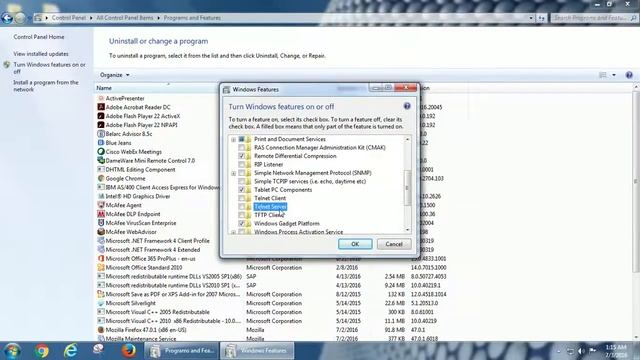Launch Internet Explorer from the taskbar

71,351
